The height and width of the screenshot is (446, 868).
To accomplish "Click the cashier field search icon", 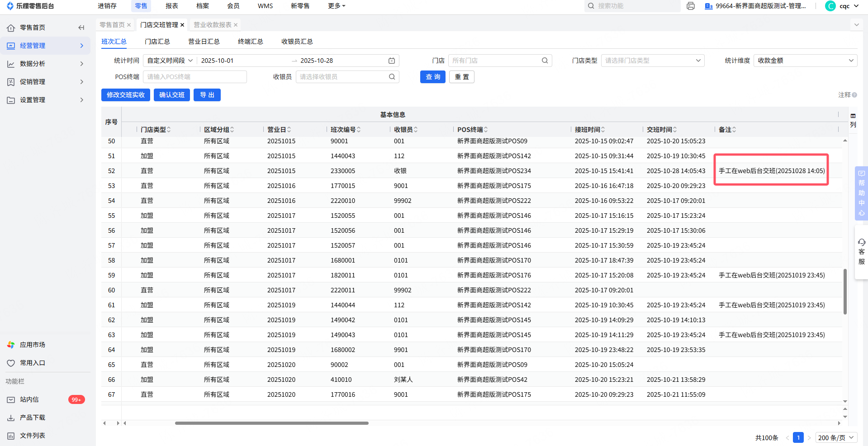I will (x=392, y=77).
